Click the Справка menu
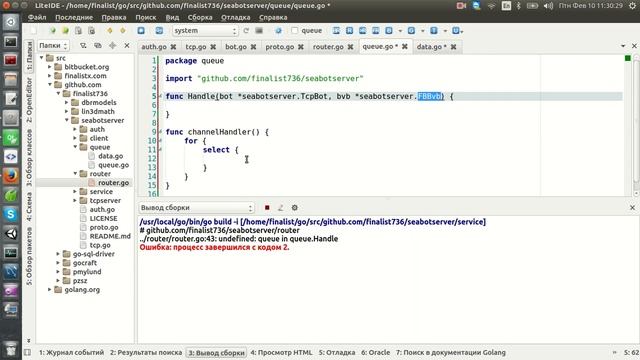The height and width of the screenshot is (360, 640). tap(273, 18)
